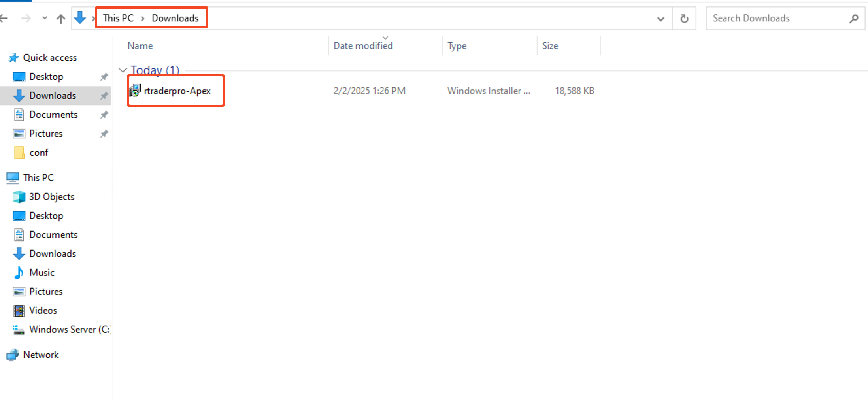Expand address bar history dropdown
Image resolution: width=868 pixels, height=400 pixels.
(x=660, y=19)
